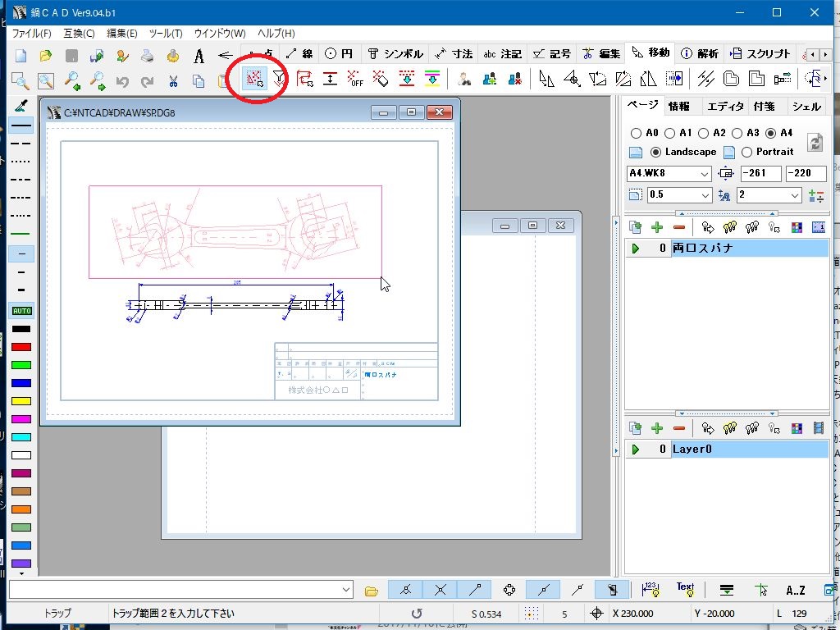Image resolution: width=840 pixels, height=630 pixels.
Task: Switch to the 寸法 toolbar tab
Action: [454, 53]
